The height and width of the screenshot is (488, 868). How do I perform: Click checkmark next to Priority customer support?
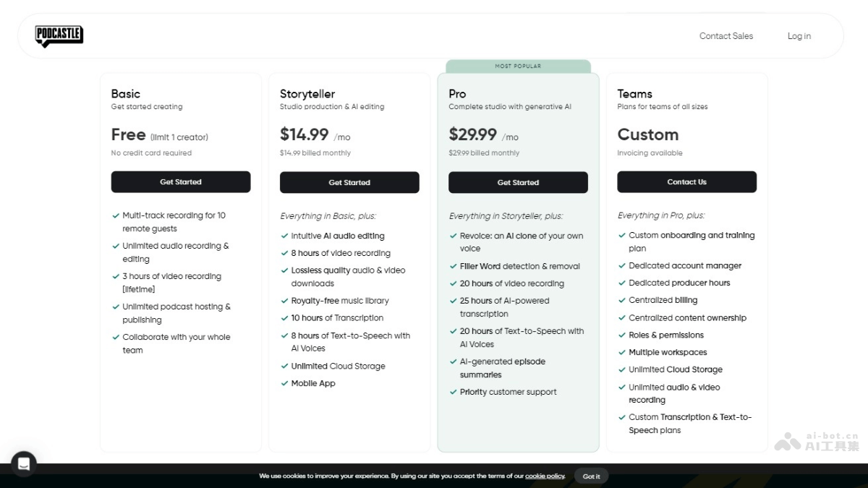[x=454, y=392]
